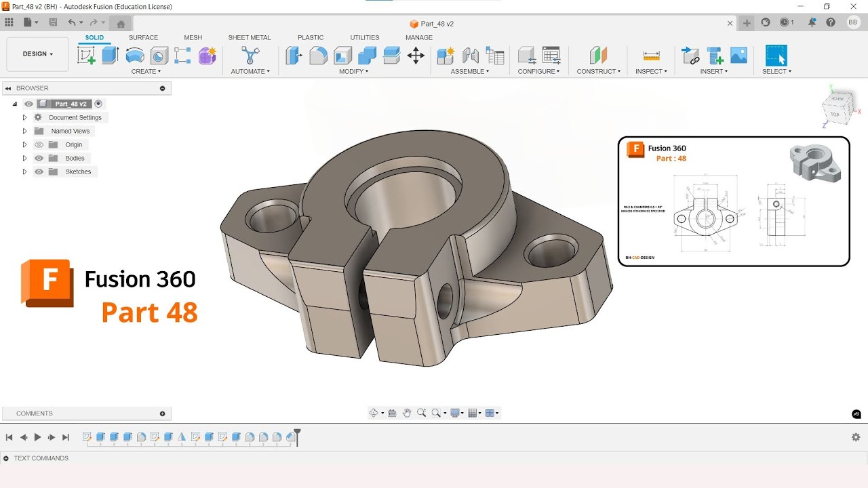The height and width of the screenshot is (488, 868).
Task: Open timeline settings gear
Action: pyautogui.click(x=856, y=437)
